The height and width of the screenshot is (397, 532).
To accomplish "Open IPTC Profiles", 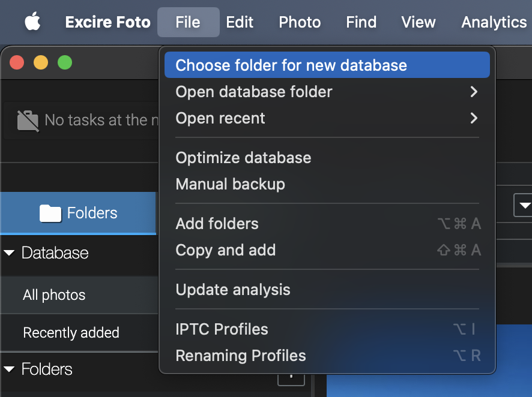I will point(327,329).
